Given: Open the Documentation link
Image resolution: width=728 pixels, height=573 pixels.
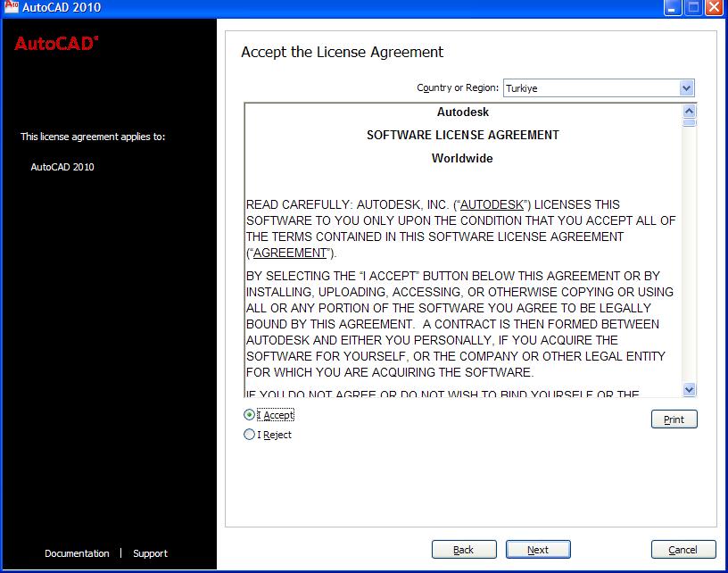Looking at the screenshot, I should pos(77,553).
